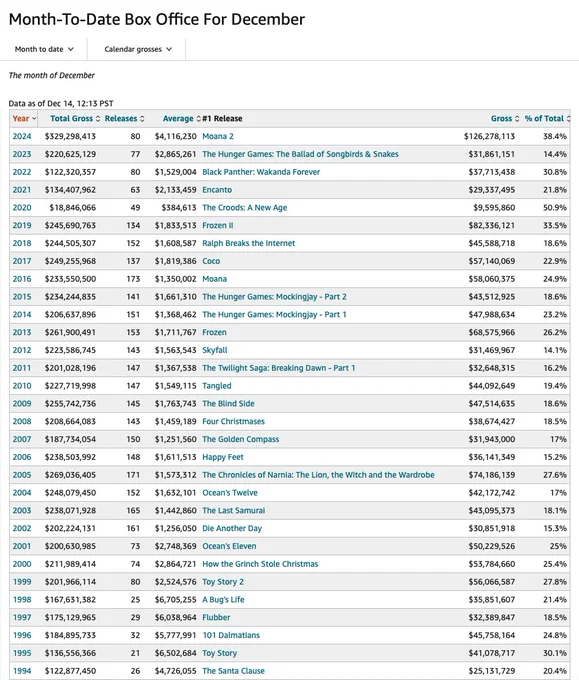Open the Ocean's Twelve link
579x680 pixels.
pyautogui.click(x=230, y=493)
